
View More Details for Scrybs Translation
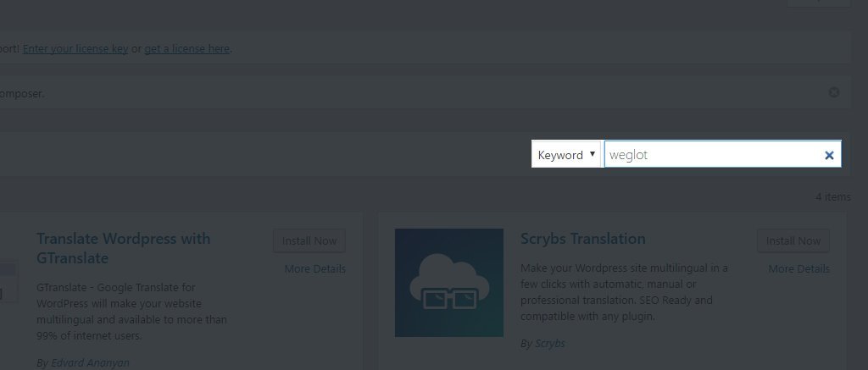coord(798,268)
